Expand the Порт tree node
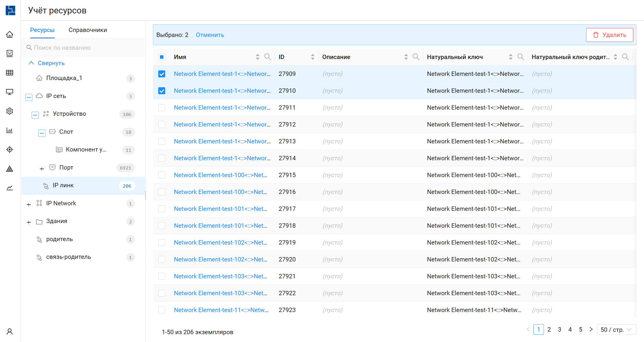The height and width of the screenshot is (342, 644). 42,169
